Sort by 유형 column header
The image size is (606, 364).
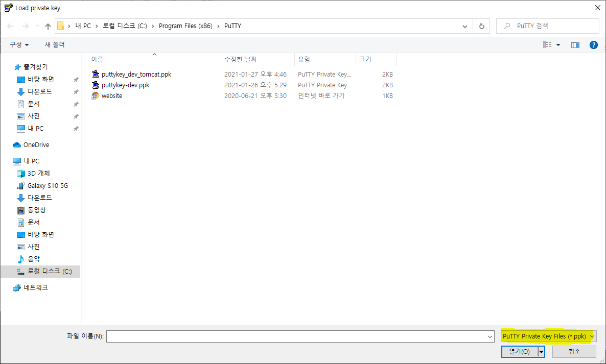click(x=325, y=59)
